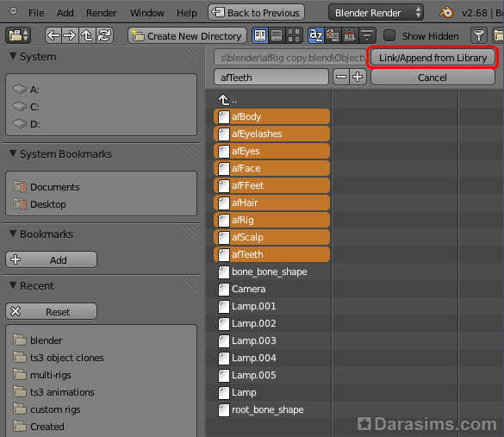Click Create New Directory button

(x=188, y=35)
